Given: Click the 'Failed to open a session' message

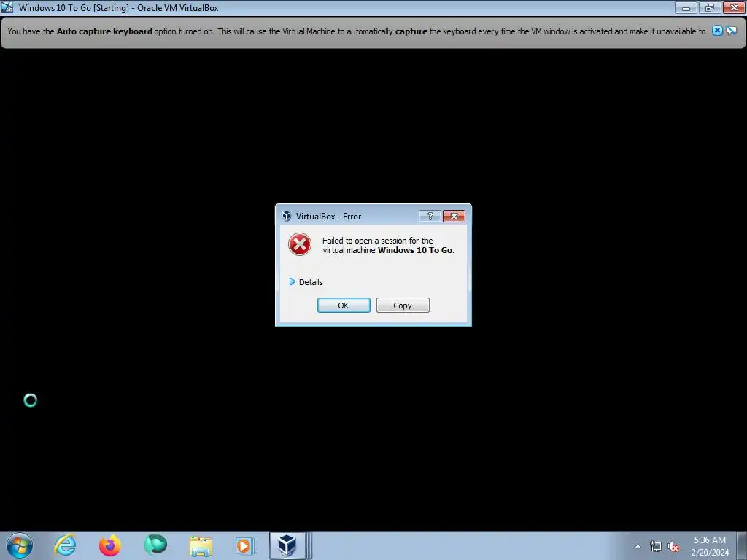Looking at the screenshot, I should pyautogui.click(x=388, y=245).
